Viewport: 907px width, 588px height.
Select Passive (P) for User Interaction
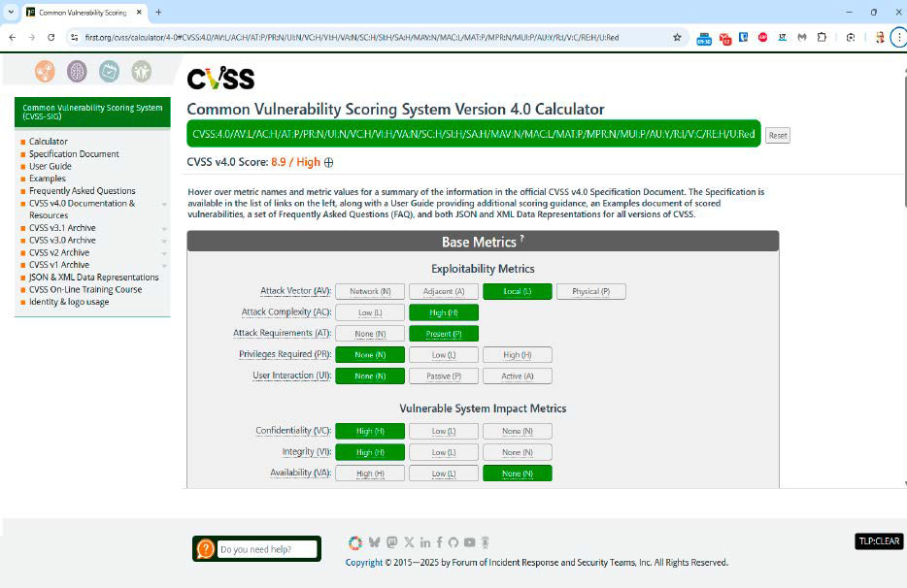click(x=443, y=376)
